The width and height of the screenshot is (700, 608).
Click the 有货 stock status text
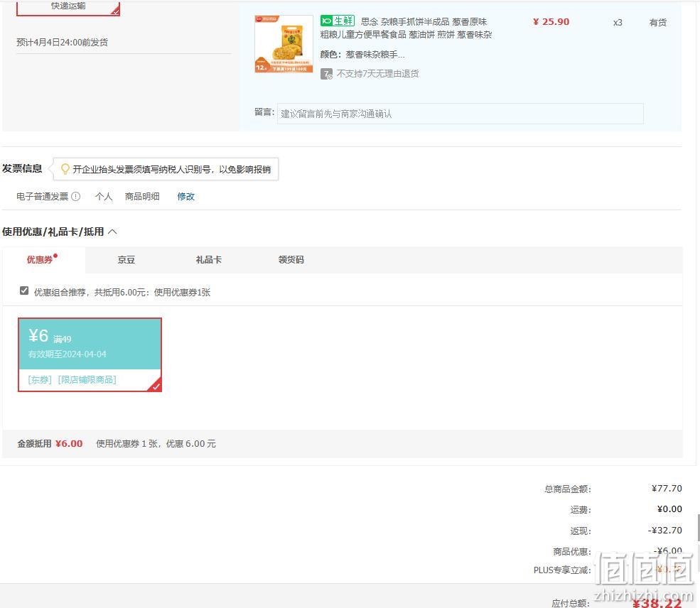(x=657, y=22)
